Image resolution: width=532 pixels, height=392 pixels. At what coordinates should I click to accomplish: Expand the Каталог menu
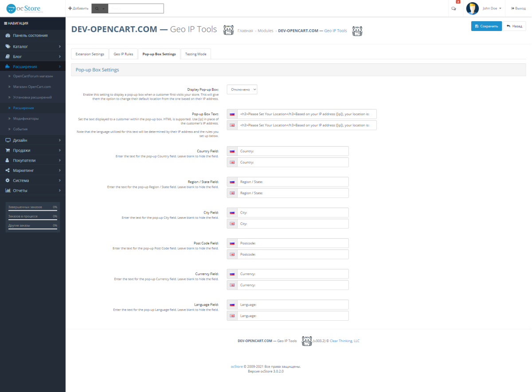pos(33,46)
